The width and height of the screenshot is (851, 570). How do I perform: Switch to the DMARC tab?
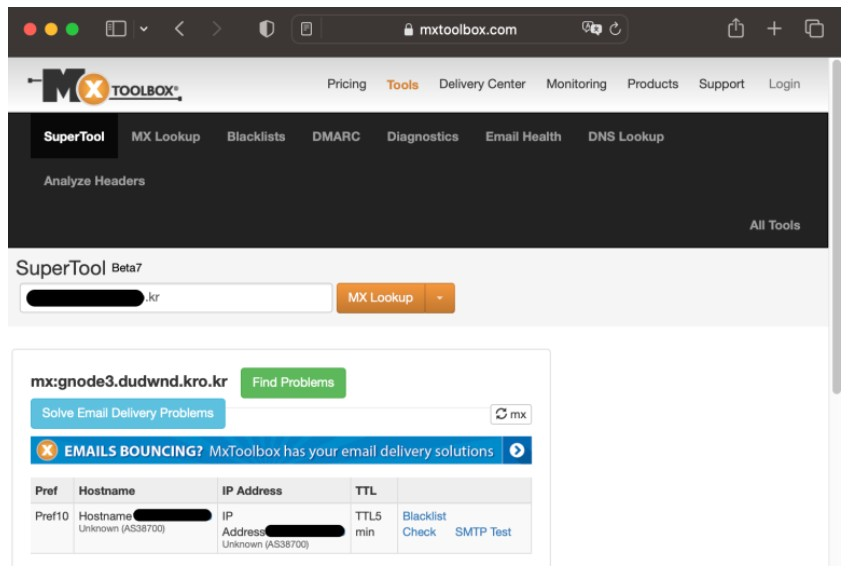point(336,137)
